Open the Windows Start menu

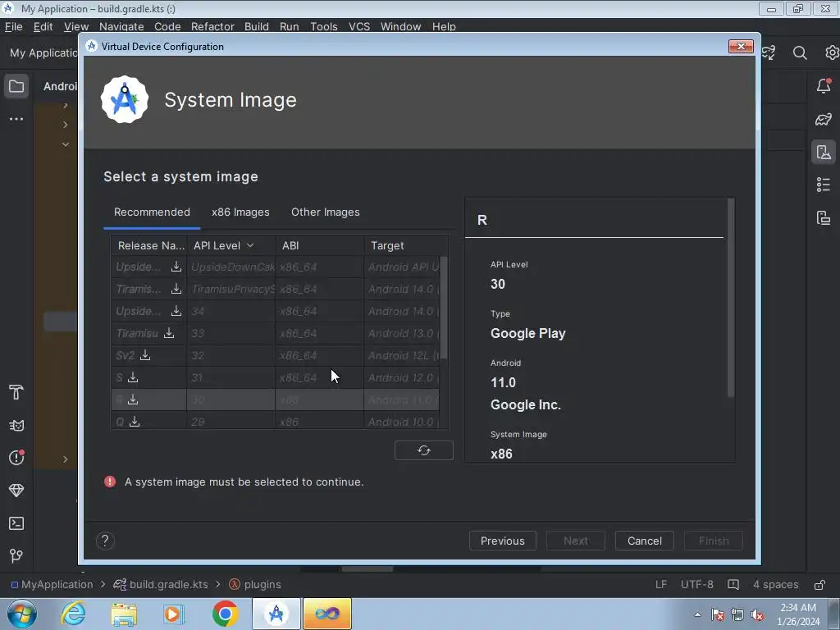click(22, 614)
